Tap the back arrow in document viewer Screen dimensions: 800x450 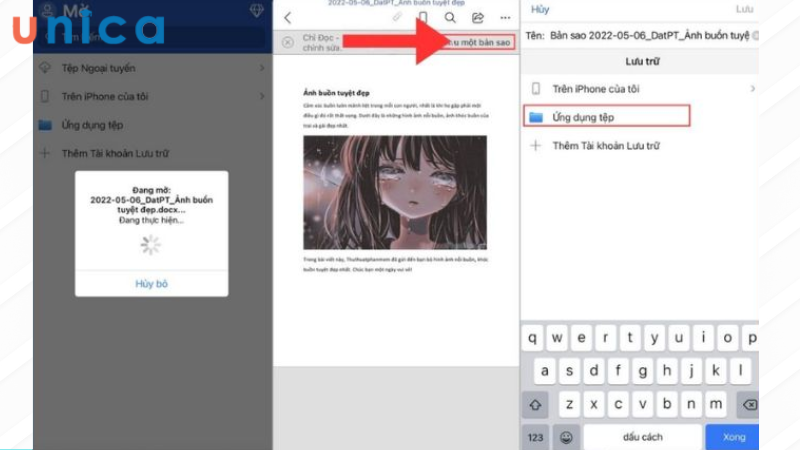[288, 18]
